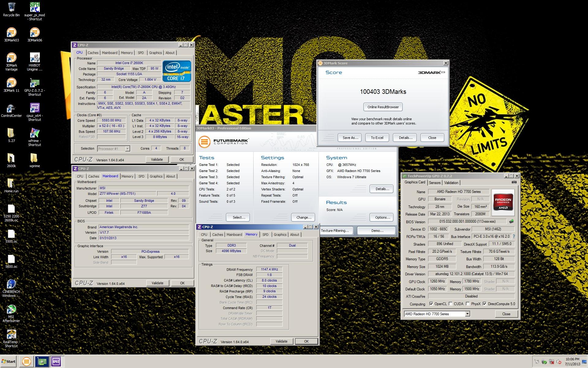Open 3DMark03 desktop shortcut
The width and height of the screenshot is (588, 368).
(11, 35)
